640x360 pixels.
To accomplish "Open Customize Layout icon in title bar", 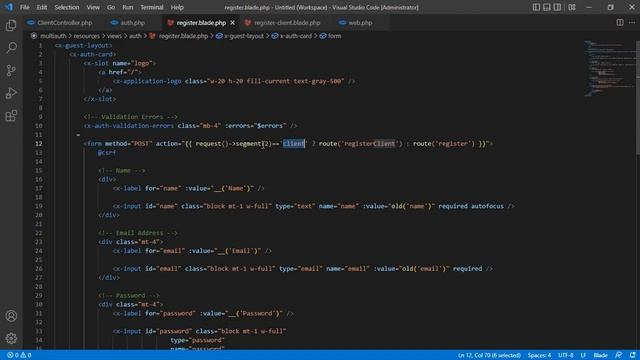I will click(x=572, y=7).
